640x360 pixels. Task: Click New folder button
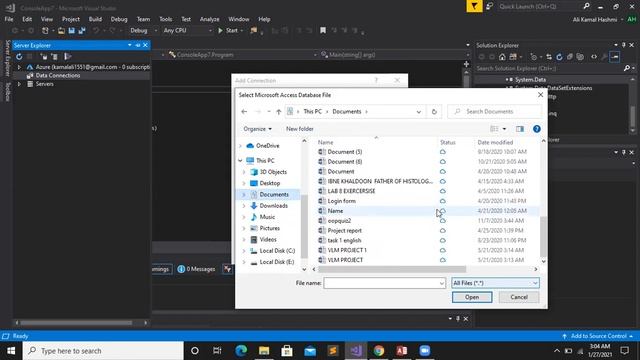300,129
